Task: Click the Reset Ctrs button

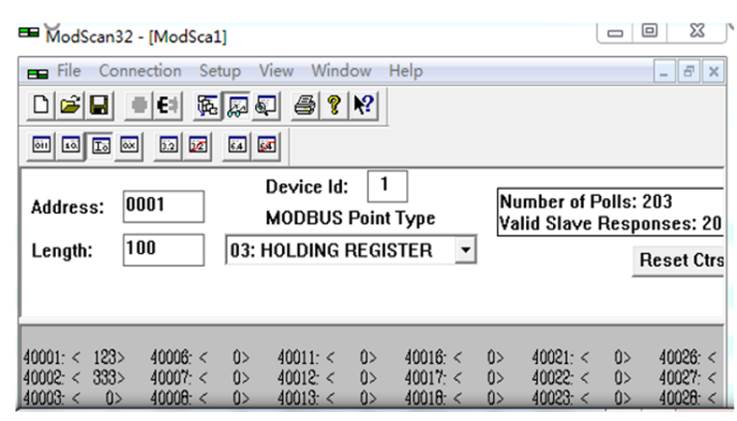Action: pyautogui.click(x=679, y=260)
